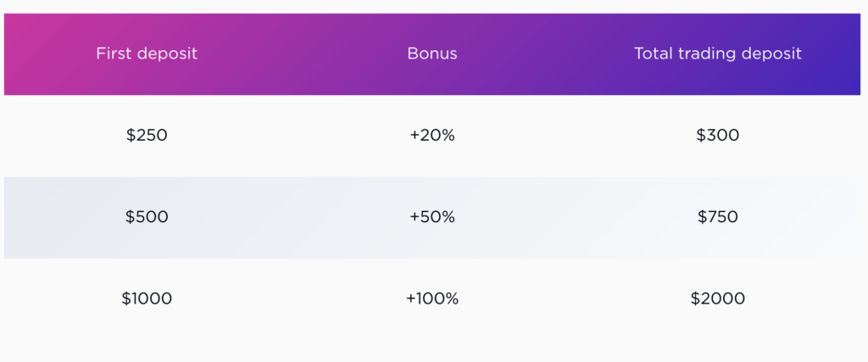
Task: Select the $250 first deposit cell
Action: [147, 135]
